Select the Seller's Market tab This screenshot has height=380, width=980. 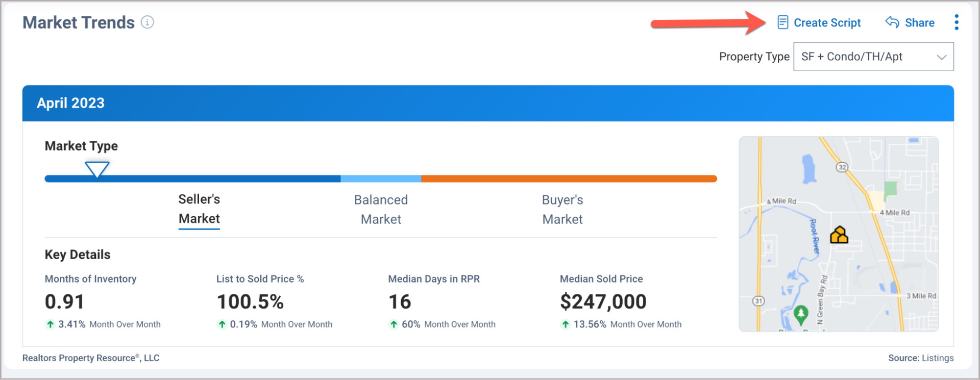tap(199, 209)
